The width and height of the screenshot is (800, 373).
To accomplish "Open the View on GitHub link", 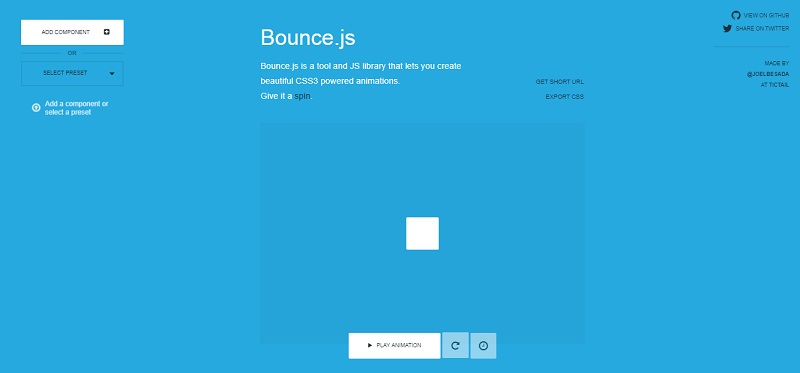I will pos(766,15).
